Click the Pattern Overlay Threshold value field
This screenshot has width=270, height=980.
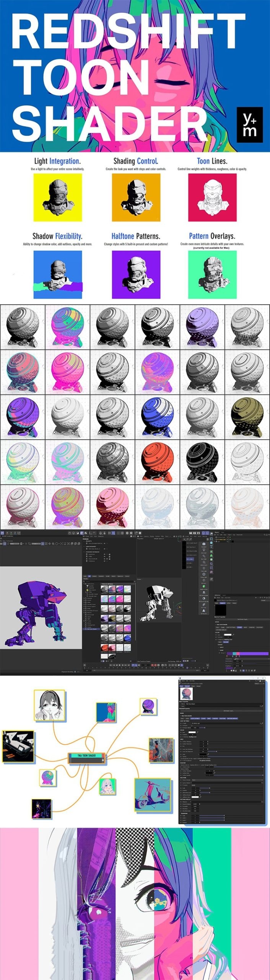195,806
